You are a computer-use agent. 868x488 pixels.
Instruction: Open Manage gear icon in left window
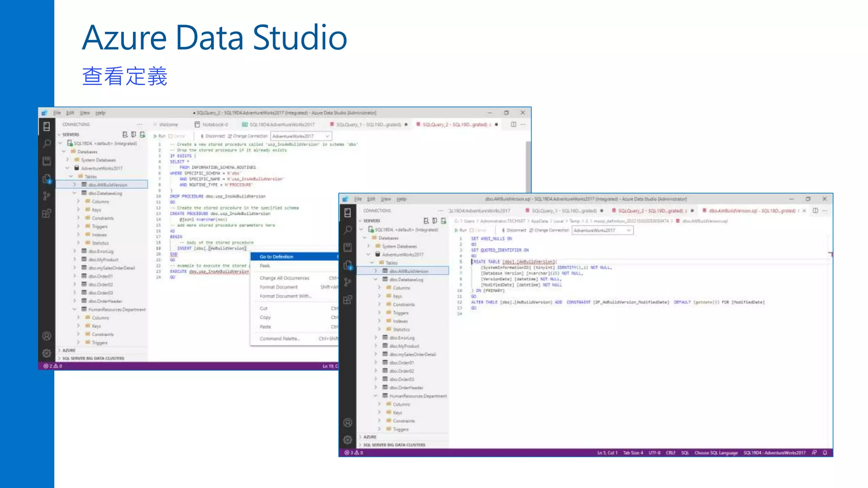[x=47, y=353]
